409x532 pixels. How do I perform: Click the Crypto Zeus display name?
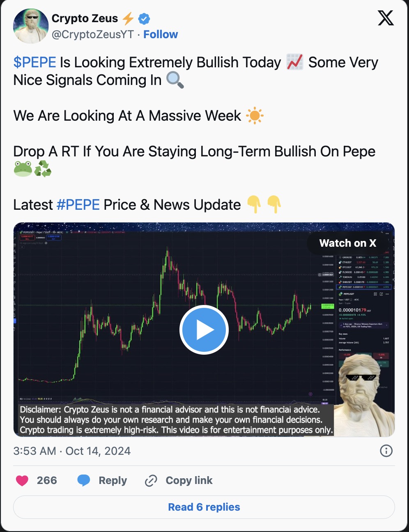click(85, 18)
